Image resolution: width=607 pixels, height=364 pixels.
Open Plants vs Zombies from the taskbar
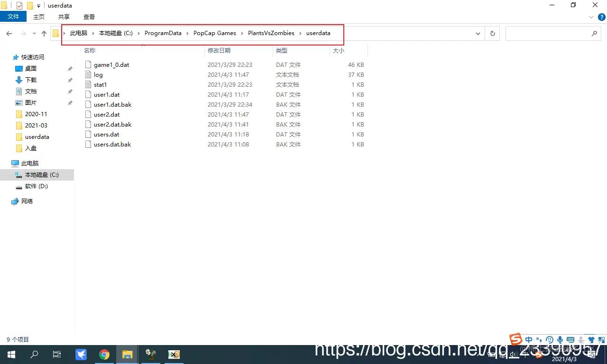coord(151,354)
